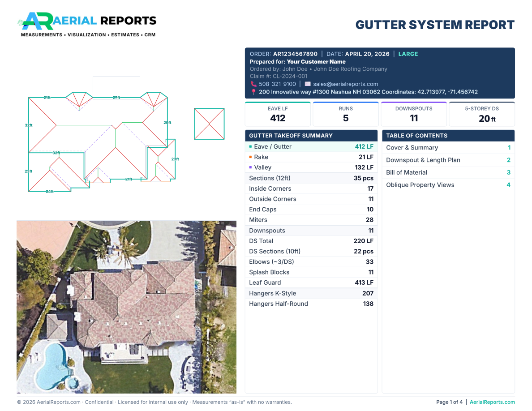Click sales@aerialreports.com email address

click(345, 84)
